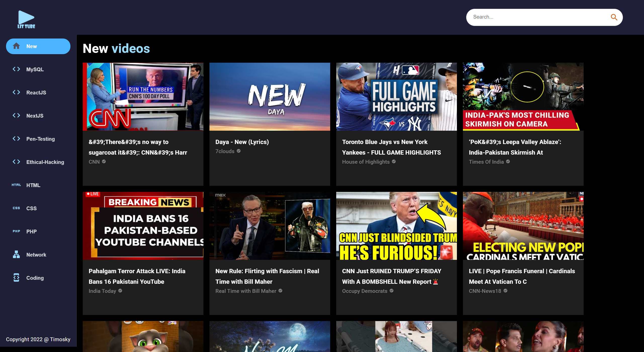The width and height of the screenshot is (644, 352).
Task: Select the New category in sidebar
Action: [38, 46]
